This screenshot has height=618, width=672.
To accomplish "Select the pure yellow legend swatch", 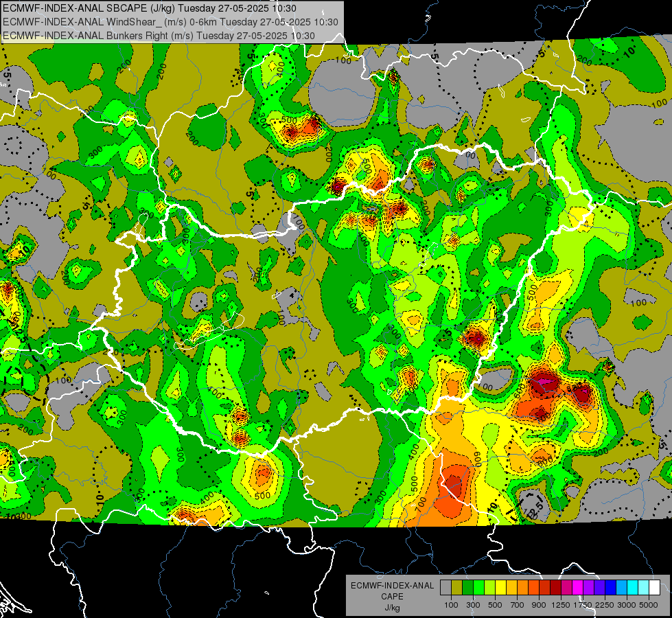I will click(x=501, y=587).
